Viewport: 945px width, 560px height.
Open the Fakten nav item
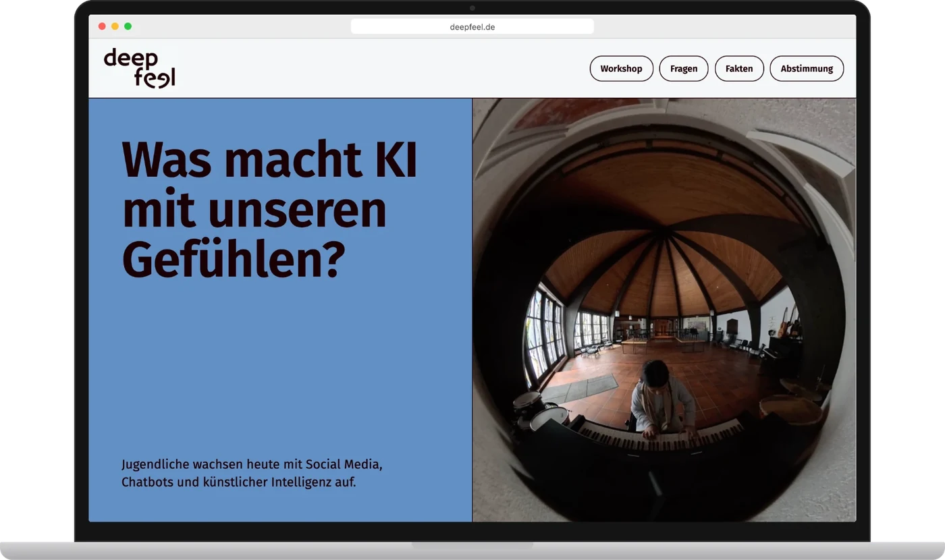[739, 69]
